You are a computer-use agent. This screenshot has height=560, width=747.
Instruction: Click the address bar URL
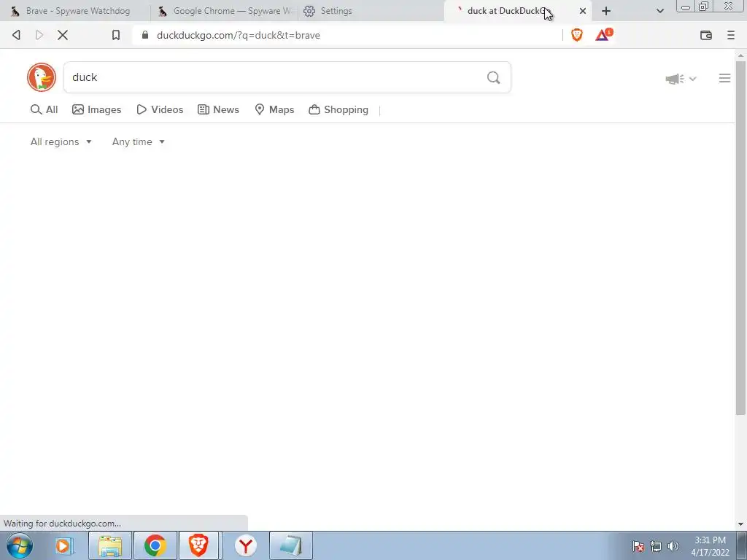(239, 35)
